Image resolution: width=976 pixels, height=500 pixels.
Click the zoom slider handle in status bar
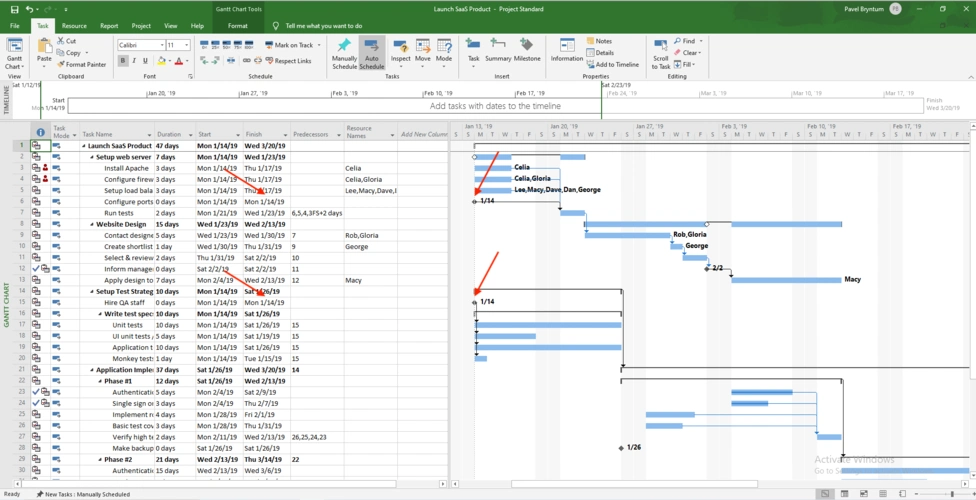tap(952, 494)
